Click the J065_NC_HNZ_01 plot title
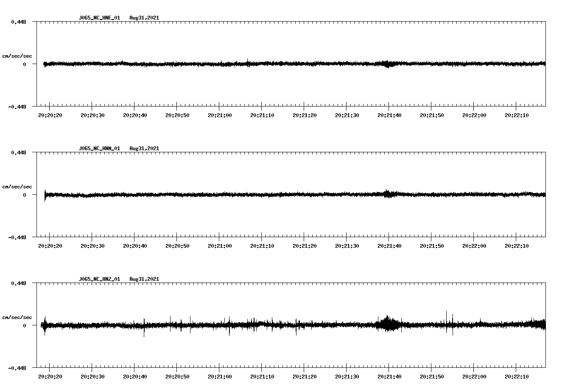 pos(99,279)
